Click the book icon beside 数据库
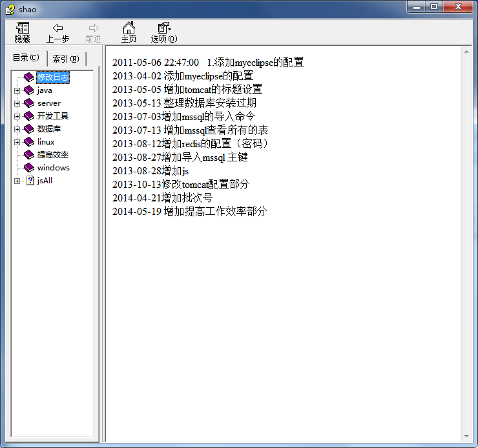 29,129
